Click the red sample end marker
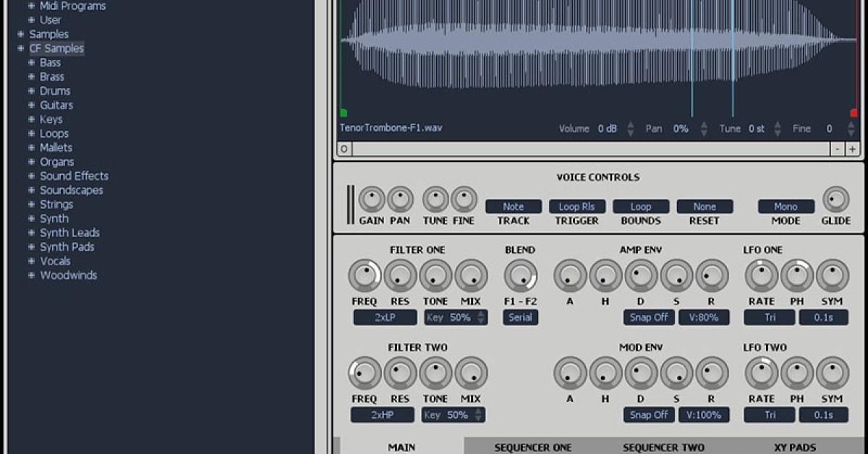This screenshot has height=454, width=868. [854, 113]
